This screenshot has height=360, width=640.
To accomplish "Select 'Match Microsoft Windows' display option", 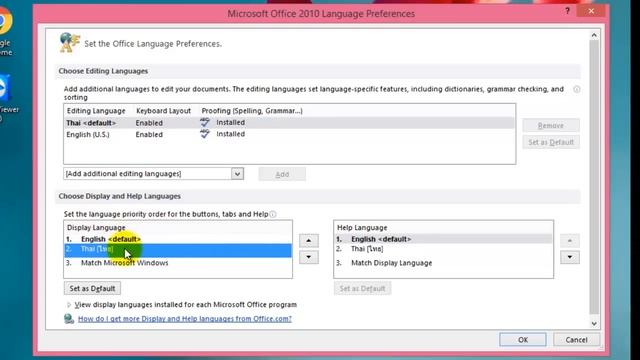I will (x=178, y=263).
